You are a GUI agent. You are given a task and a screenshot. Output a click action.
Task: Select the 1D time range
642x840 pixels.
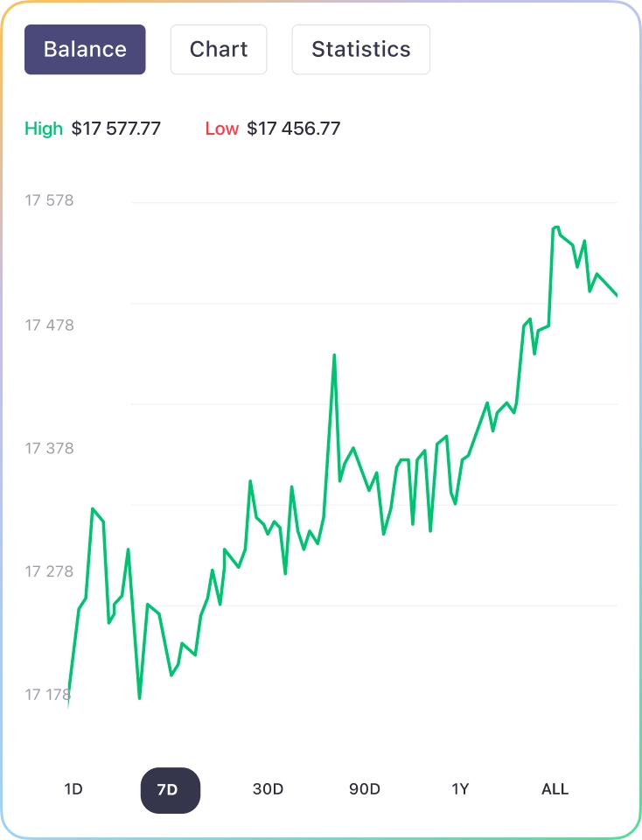73,789
